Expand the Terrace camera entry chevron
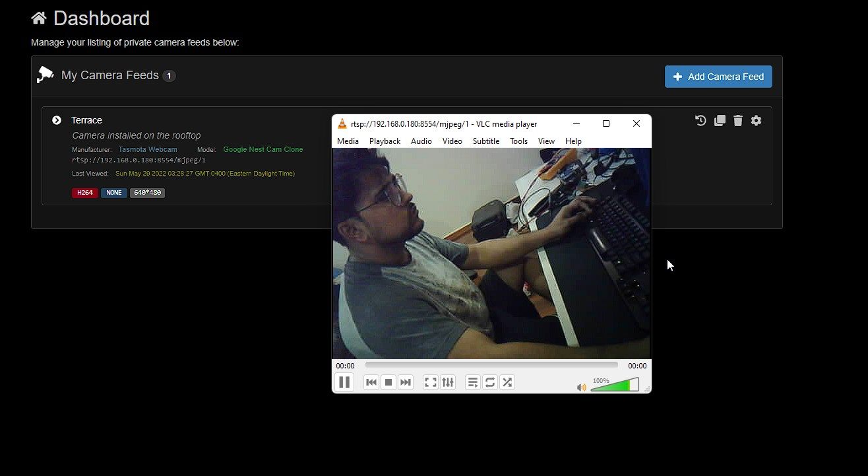 point(57,120)
